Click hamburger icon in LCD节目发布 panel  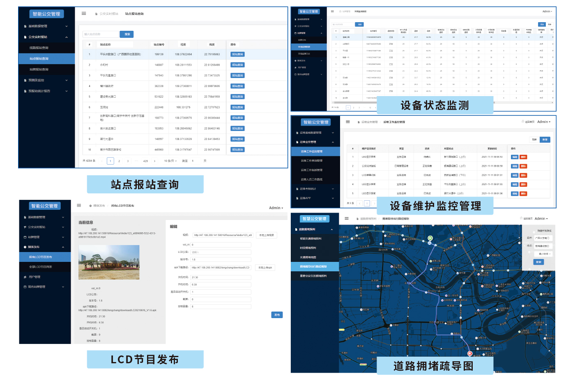tap(79, 205)
